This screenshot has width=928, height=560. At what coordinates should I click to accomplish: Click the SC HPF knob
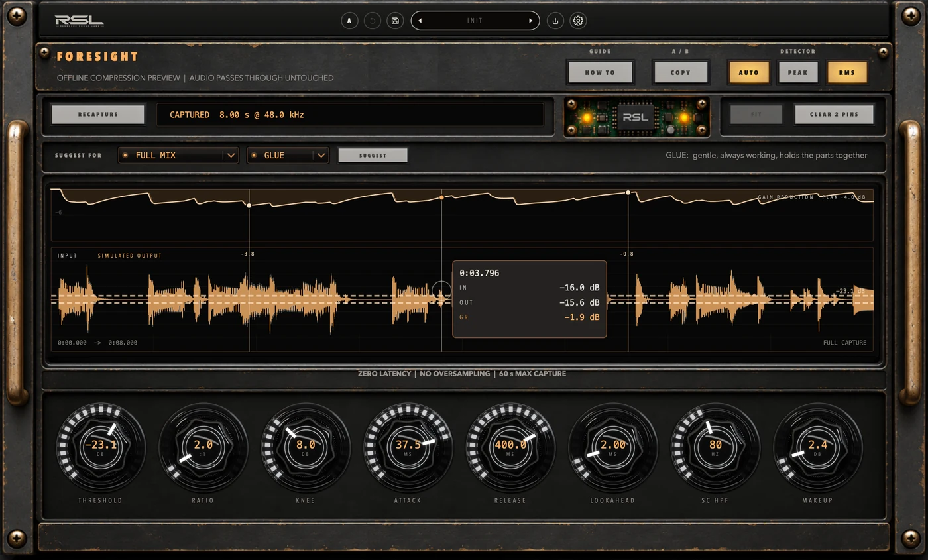pos(715,446)
